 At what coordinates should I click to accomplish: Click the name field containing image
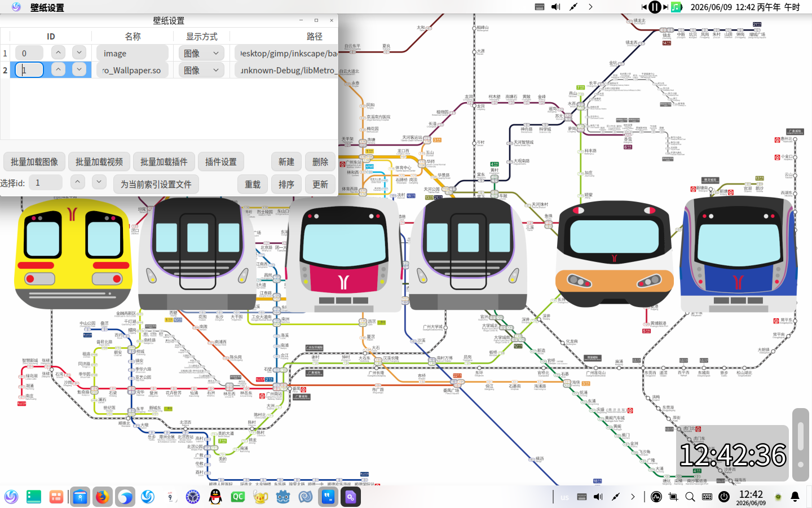tap(133, 53)
